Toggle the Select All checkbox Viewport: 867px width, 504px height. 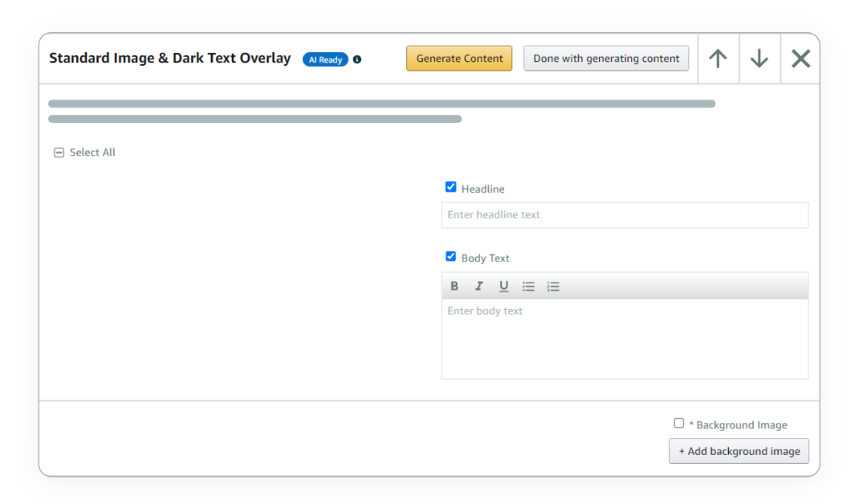59,152
